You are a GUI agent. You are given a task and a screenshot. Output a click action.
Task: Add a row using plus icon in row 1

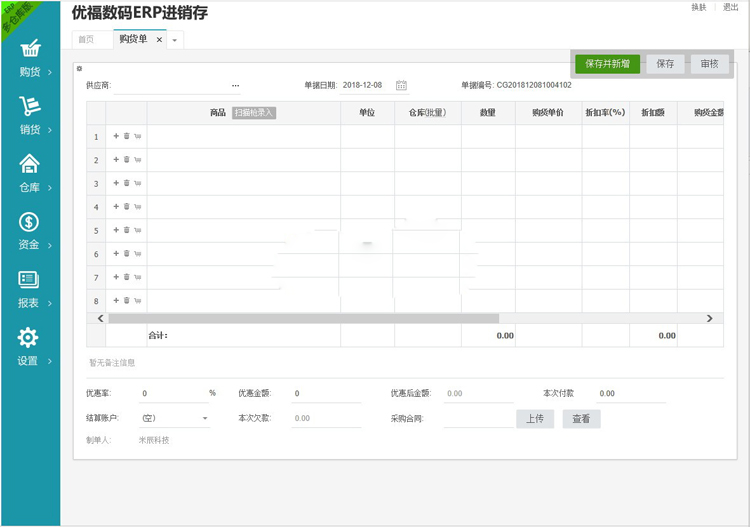[x=116, y=136]
